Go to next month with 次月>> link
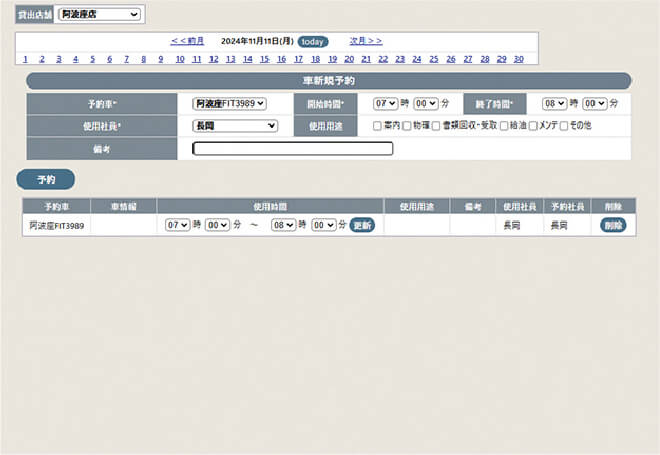Viewport: 660px width, 455px height. (366, 41)
